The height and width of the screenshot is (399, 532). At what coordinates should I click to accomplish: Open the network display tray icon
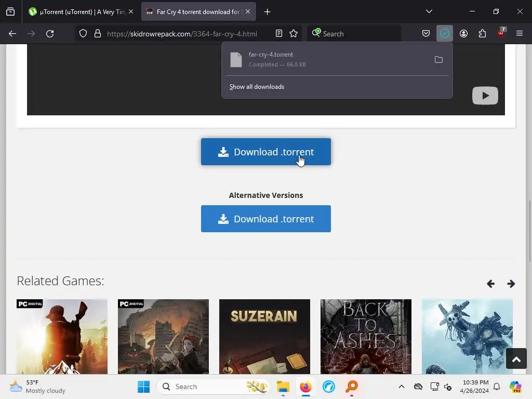[435, 387]
